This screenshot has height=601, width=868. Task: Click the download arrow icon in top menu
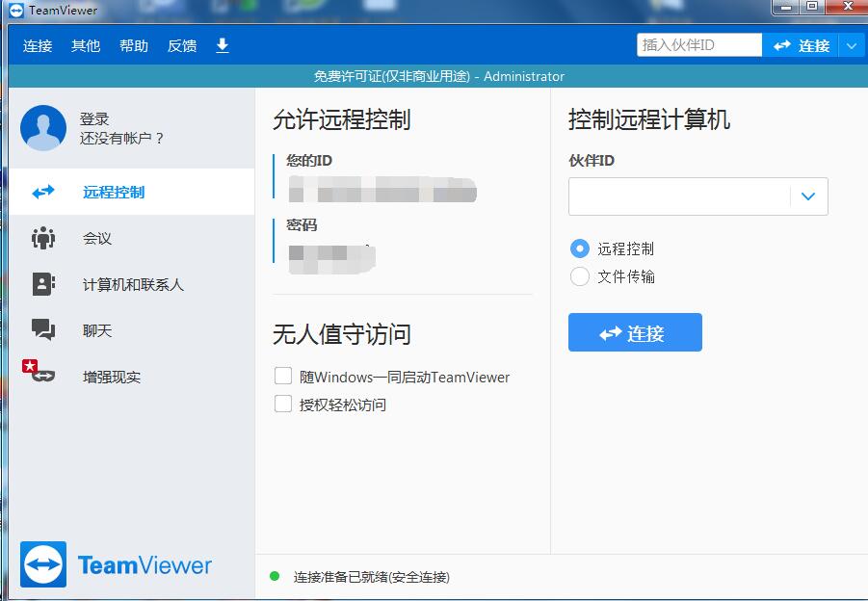click(x=222, y=45)
